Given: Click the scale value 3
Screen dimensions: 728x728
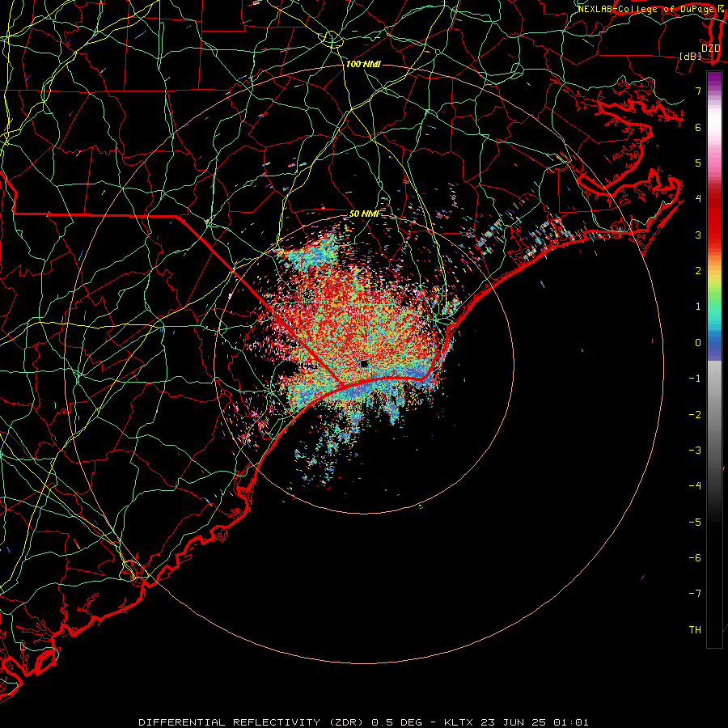Looking at the screenshot, I should 698,235.
